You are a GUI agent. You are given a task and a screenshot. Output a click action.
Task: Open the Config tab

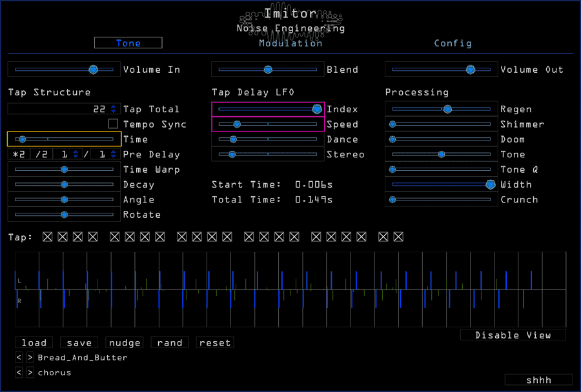[453, 43]
